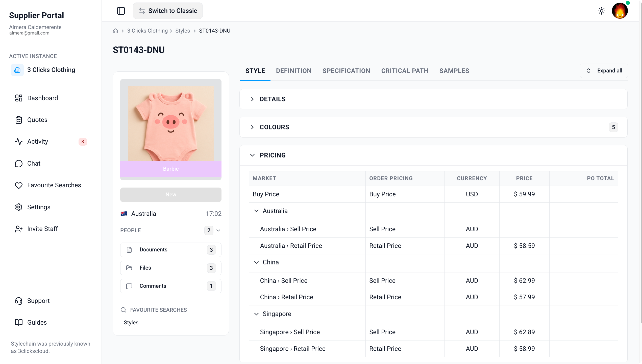This screenshot has width=642, height=364.
Task: Collapse the Australia market group
Action: click(256, 211)
